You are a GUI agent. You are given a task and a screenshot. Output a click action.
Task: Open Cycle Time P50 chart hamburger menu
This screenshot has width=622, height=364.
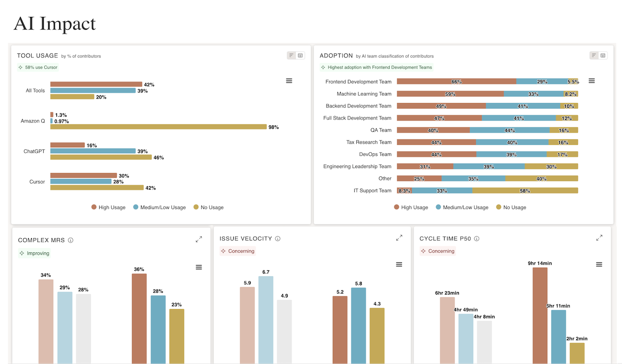[x=599, y=264]
